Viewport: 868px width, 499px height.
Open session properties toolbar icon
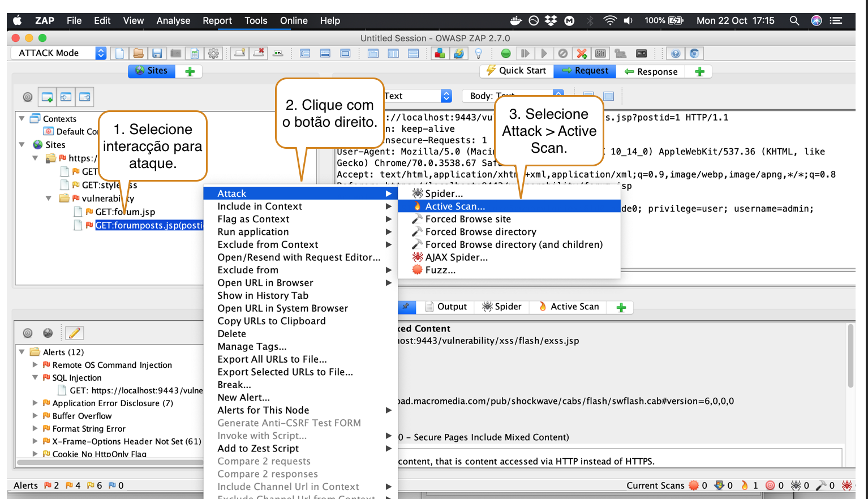pyautogui.click(x=195, y=53)
